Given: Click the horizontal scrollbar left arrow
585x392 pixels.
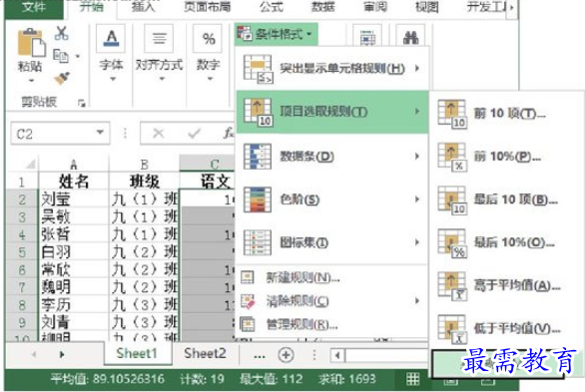Looking at the screenshot, I should (337, 355).
